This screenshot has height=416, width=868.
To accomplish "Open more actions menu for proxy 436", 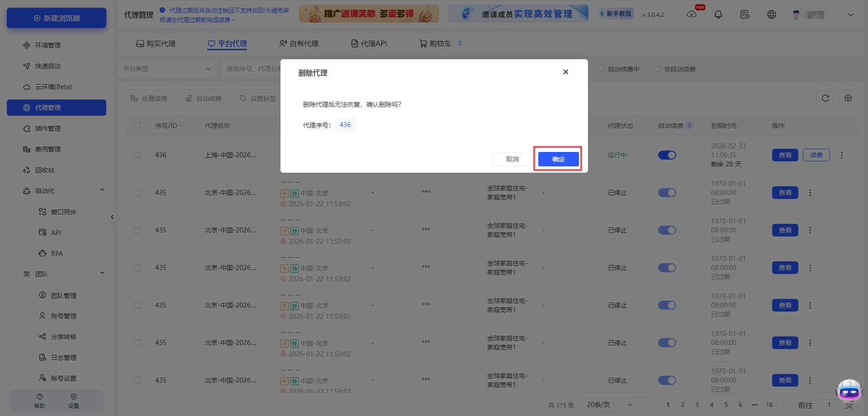I will pos(841,155).
